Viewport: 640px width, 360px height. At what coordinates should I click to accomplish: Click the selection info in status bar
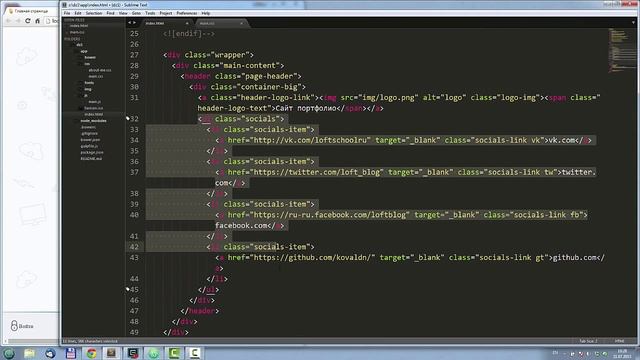[90, 341]
